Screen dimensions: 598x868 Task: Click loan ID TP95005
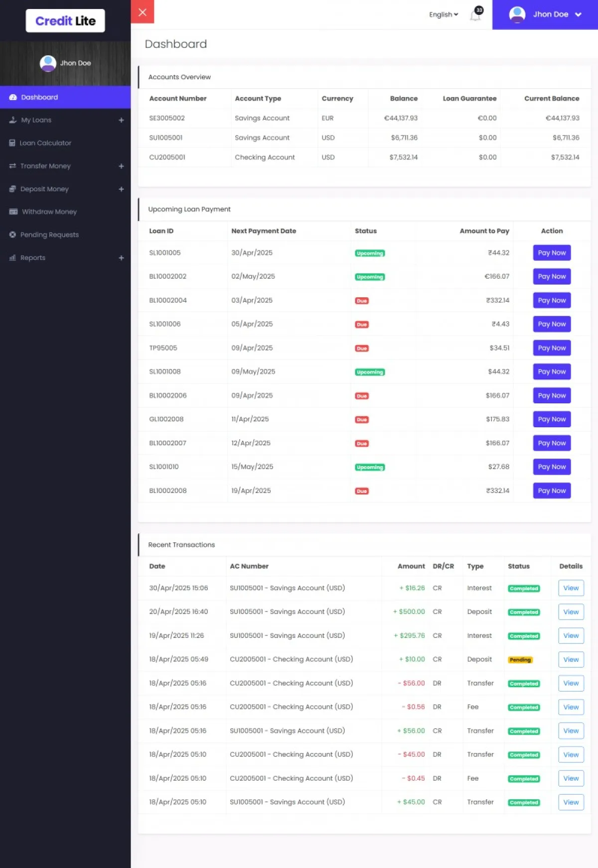pyautogui.click(x=163, y=348)
